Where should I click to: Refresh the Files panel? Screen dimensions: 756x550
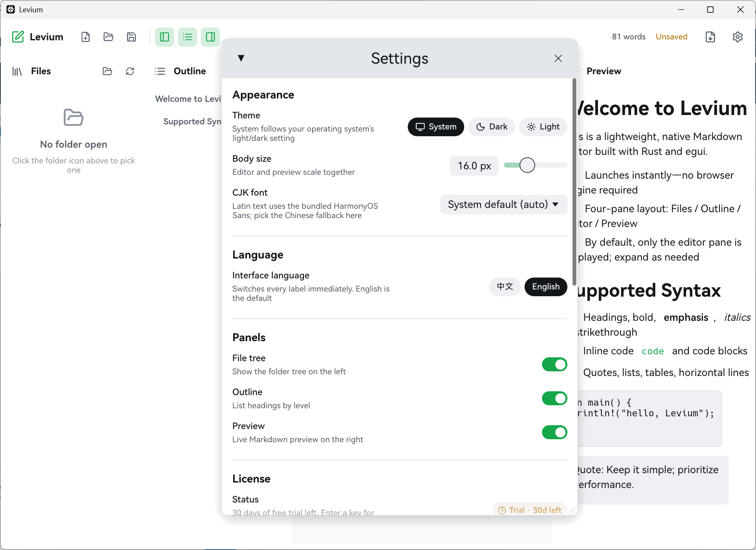(x=130, y=71)
